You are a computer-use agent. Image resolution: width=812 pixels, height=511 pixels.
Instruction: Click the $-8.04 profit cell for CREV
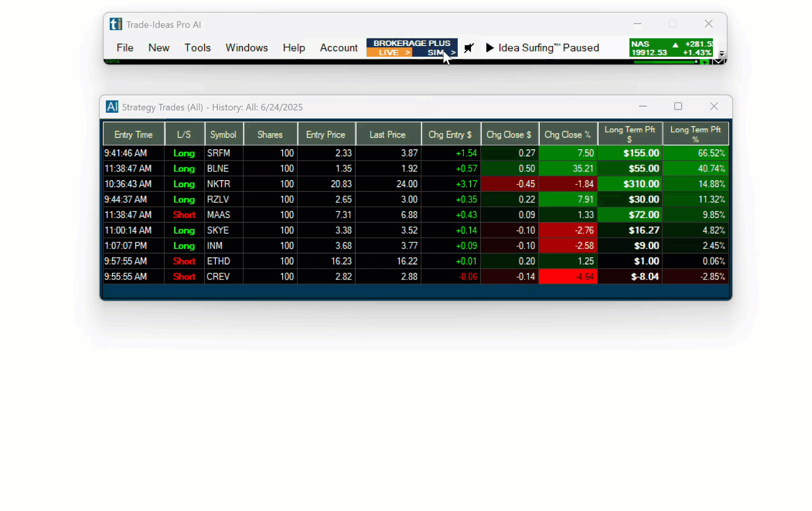(x=630, y=276)
